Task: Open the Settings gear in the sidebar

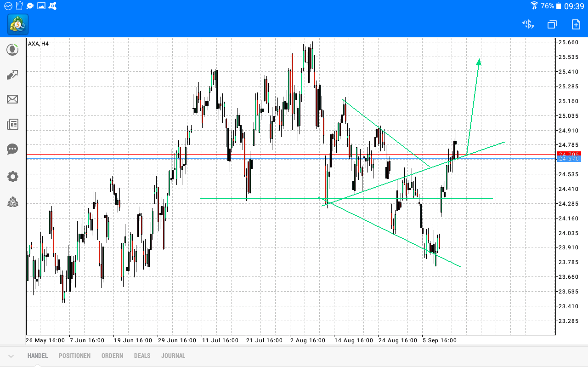Action: 12,177
